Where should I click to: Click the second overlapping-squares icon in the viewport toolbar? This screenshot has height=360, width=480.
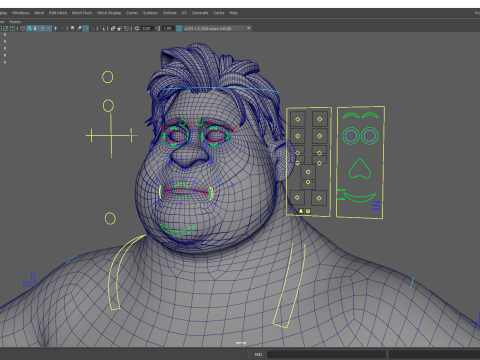point(119,28)
